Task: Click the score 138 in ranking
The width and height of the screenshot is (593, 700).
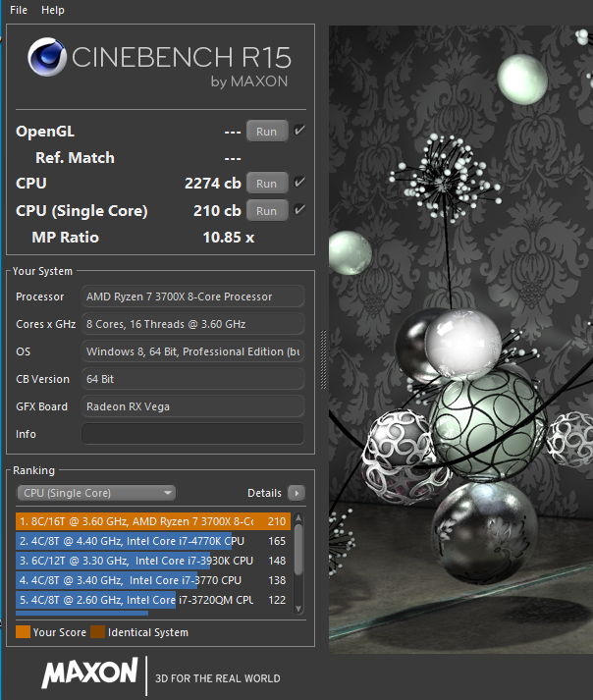Action: tap(277, 580)
